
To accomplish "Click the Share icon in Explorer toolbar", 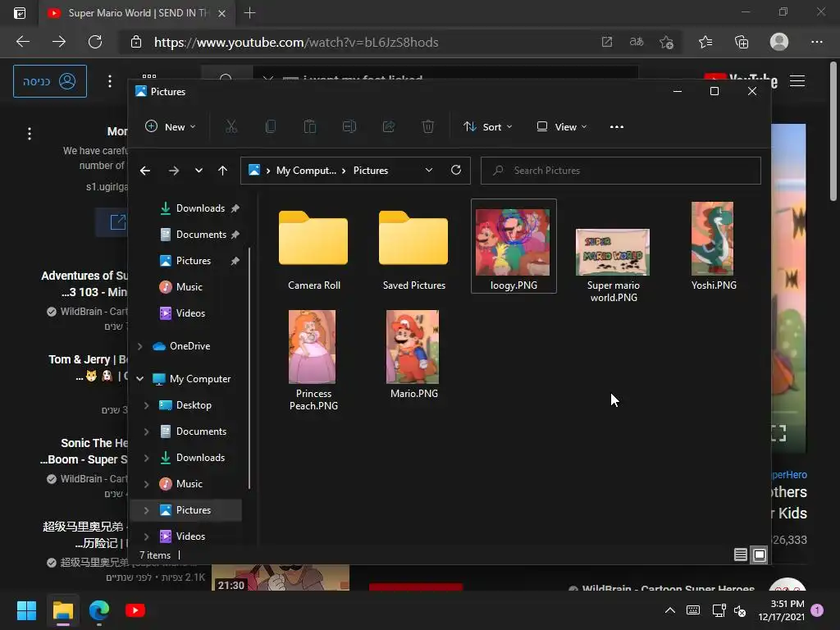I will (x=388, y=127).
